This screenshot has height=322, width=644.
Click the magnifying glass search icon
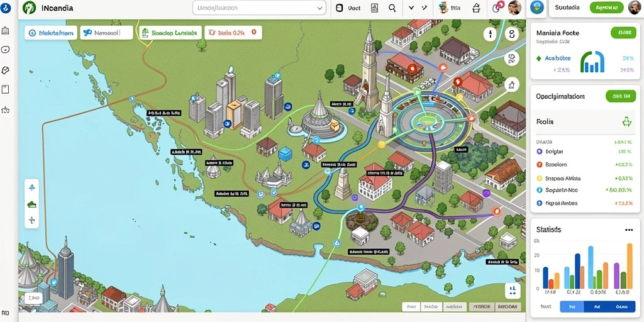tap(392, 8)
